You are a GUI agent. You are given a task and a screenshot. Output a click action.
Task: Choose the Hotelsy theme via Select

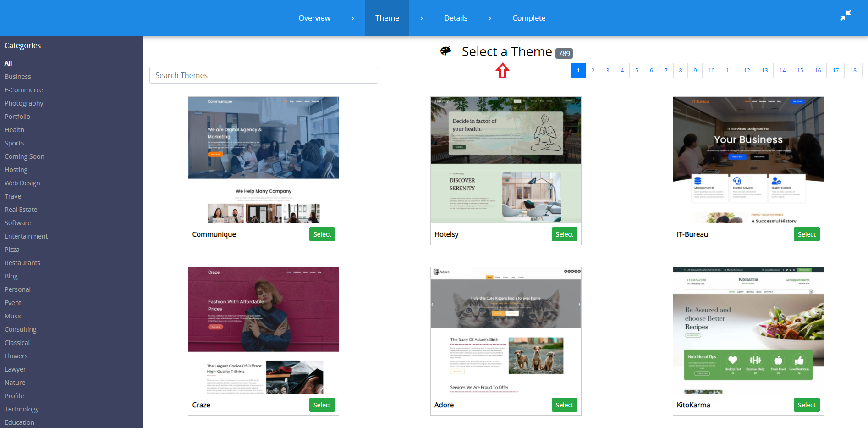(564, 234)
